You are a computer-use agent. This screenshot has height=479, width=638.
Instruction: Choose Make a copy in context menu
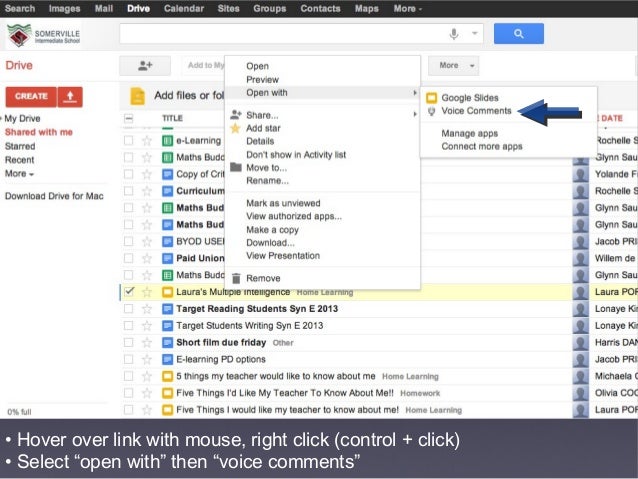pos(272,230)
